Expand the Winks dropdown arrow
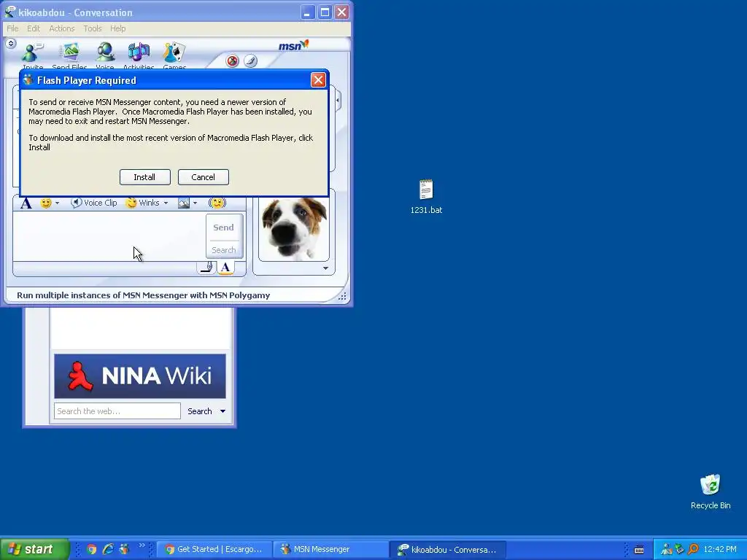This screenshot has width=747, height=560. click(x=166, y=203)
